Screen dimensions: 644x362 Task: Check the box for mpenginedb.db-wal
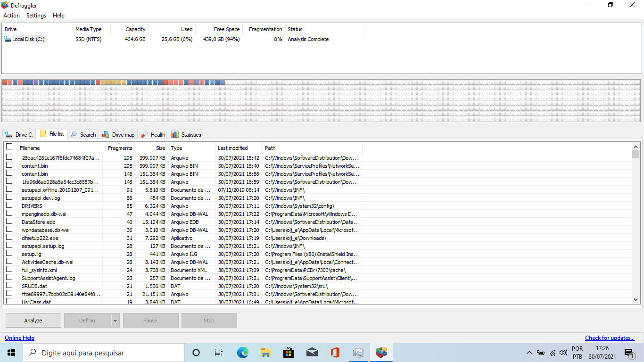pyautogui.click(x=9, y=213)
